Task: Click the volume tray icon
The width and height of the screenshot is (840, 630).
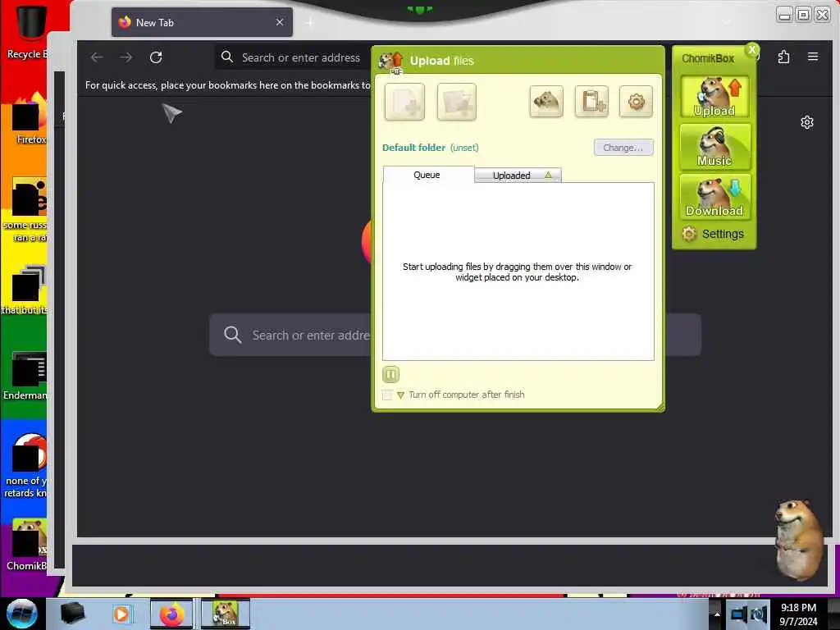Action: (x=759, y=614)
